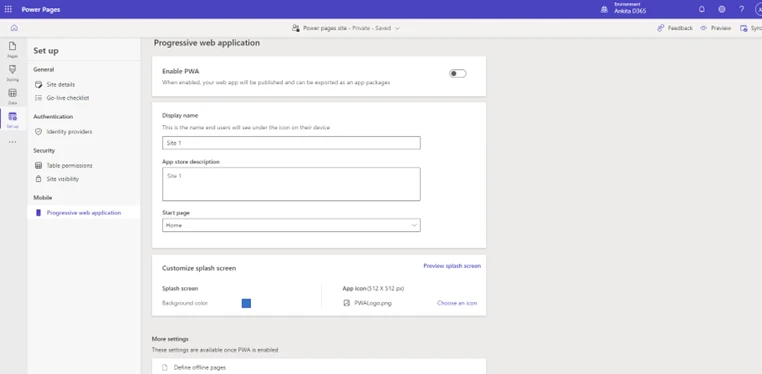Viewport: 762px width, 374px height.
Task: Click the Display name input field
Action: coord(291,143)
